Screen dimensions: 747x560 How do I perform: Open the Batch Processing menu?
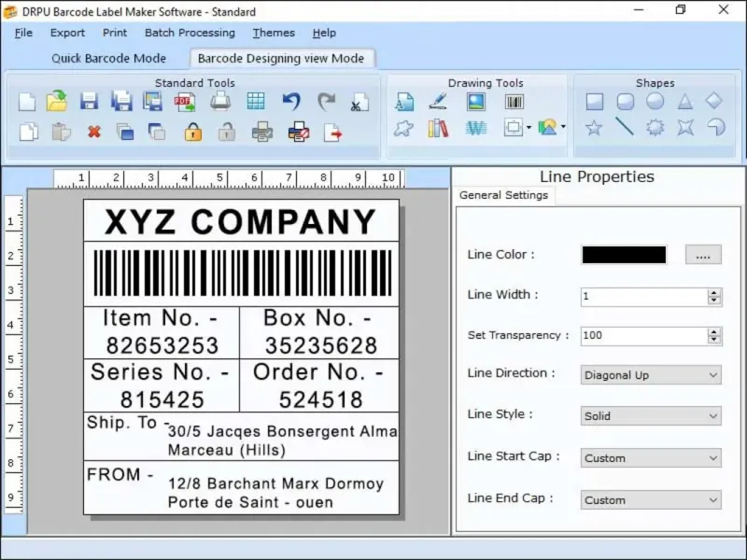(190, 33)
